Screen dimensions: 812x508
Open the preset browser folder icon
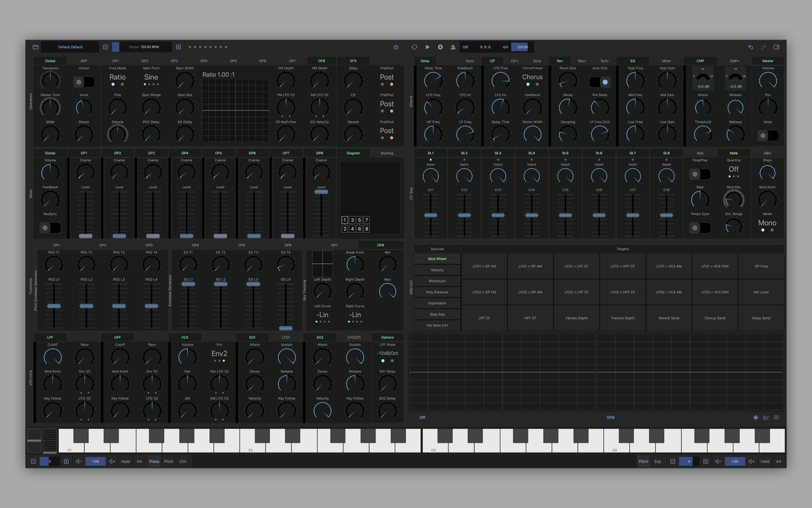pyautogui.click(x=35, y=47)
